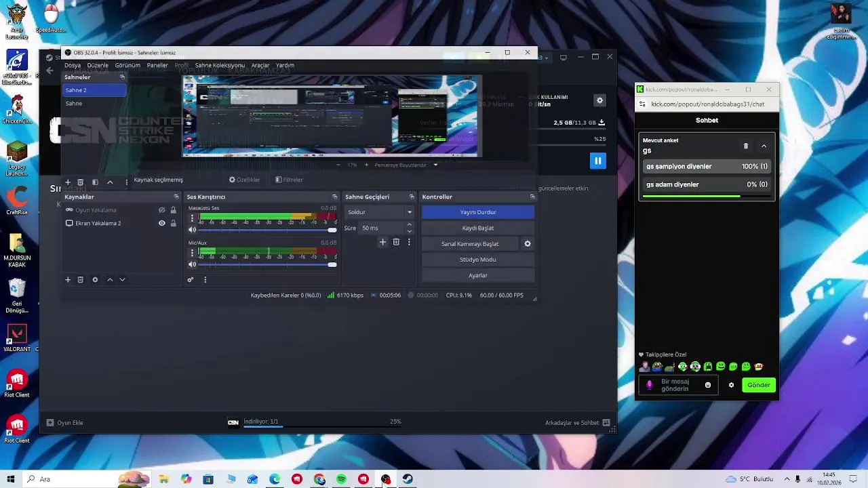Toggle lock on Oyun Yakalama source
This screenshot has height=488, width=868.
[173, 210]
